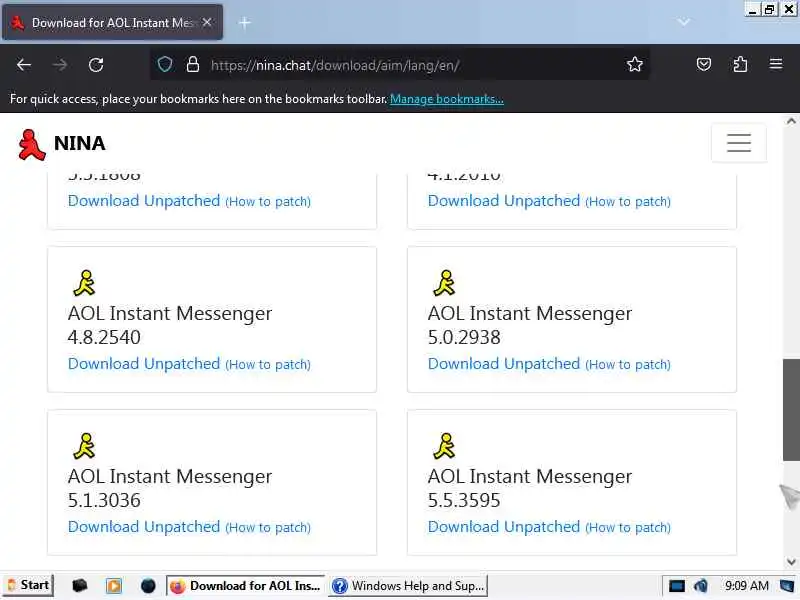
Task: Download Unpatched AIM 5.0.2938
Action: [x=504, y=364]
